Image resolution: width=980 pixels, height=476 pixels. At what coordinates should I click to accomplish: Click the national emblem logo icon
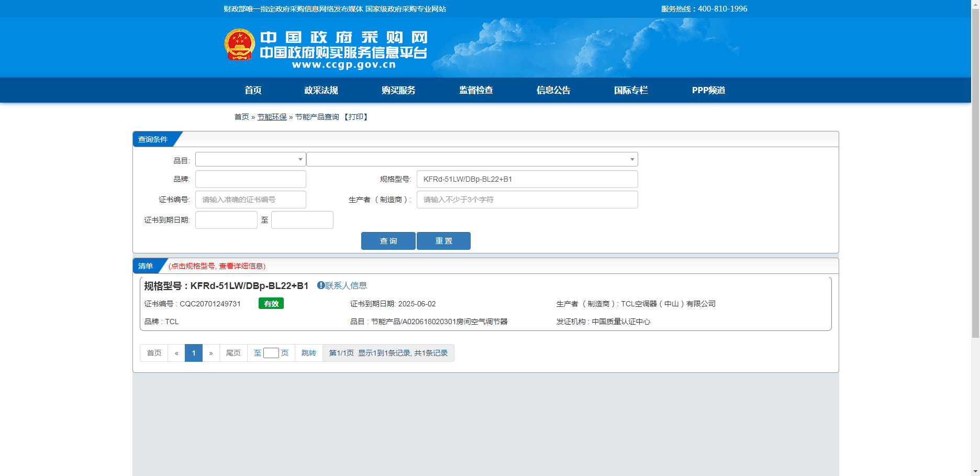240,45
